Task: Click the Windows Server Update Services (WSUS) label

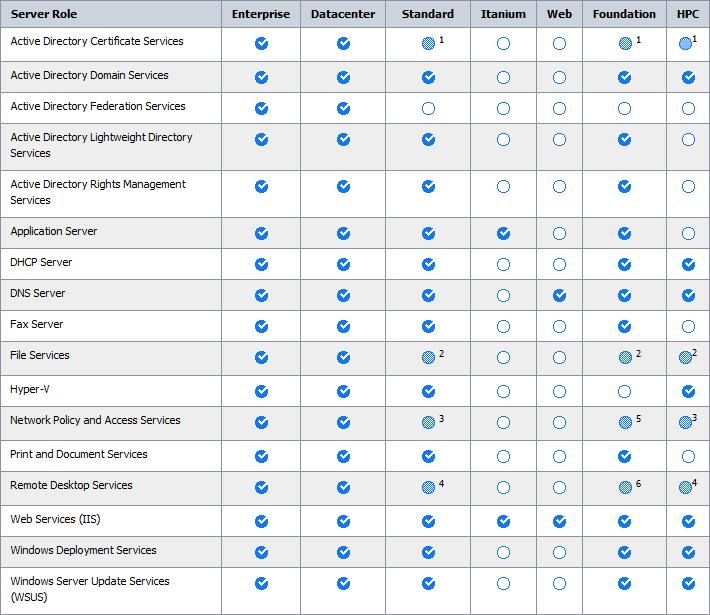Action: tap(90, 589)
